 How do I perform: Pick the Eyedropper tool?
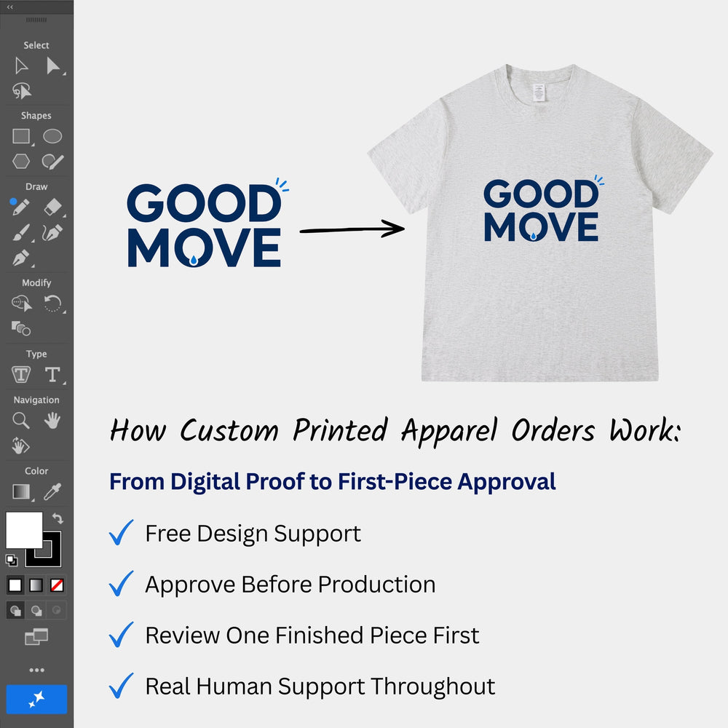coord(52,491)
